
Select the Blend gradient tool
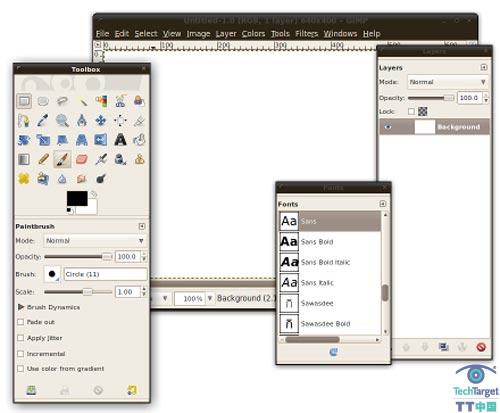click(24, 160)
